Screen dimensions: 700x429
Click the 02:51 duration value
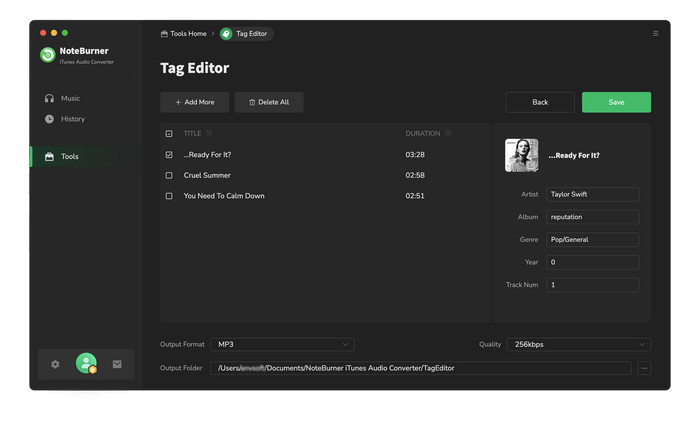tap(415, 196)
